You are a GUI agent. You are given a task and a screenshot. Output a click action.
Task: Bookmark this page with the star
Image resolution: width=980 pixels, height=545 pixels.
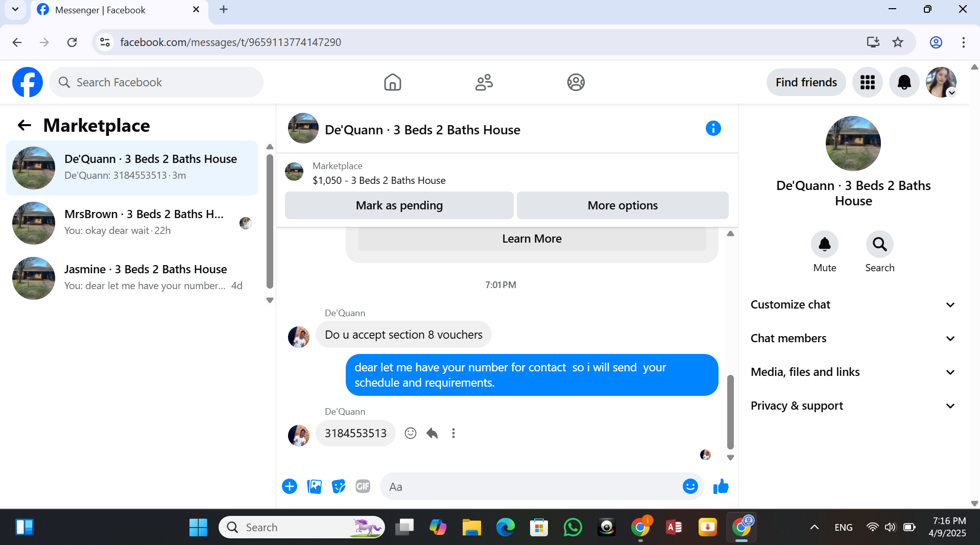click(x=898, y=42)
